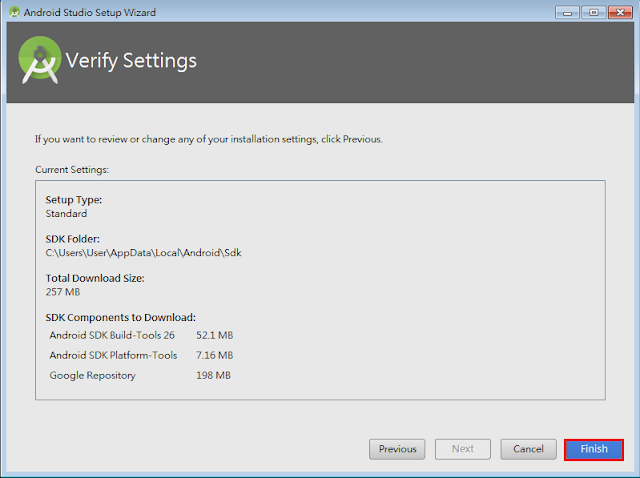The height and width of the screenshot is (478, 640).
Task: Select the Google Repository row
Action: pos(140,376)
